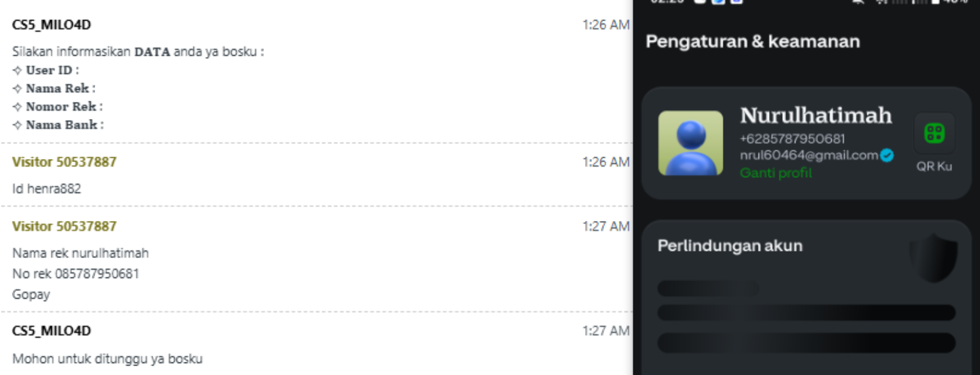
Task: Click the Gopay text in visitor message
Action: coord(31,294)
